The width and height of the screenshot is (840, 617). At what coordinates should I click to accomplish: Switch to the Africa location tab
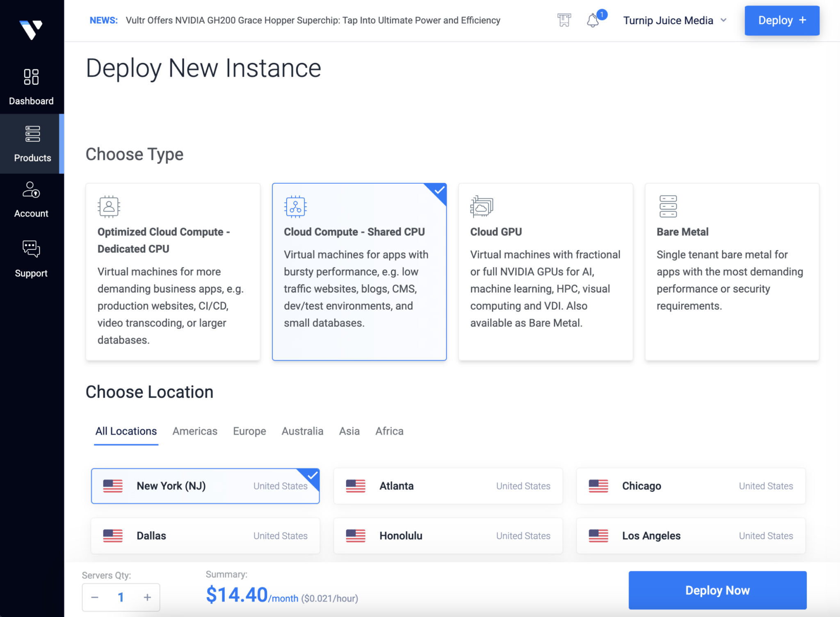tap(388, 431)
